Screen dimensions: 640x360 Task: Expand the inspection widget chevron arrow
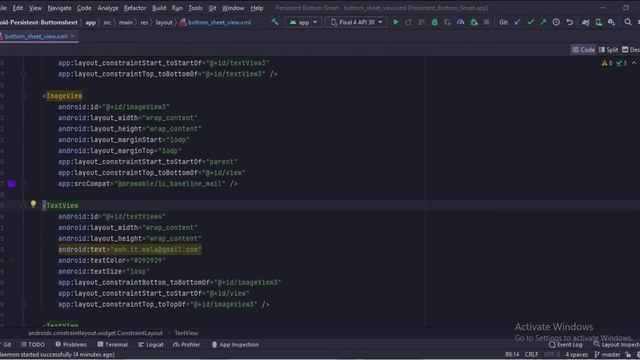tap(634, 63)
